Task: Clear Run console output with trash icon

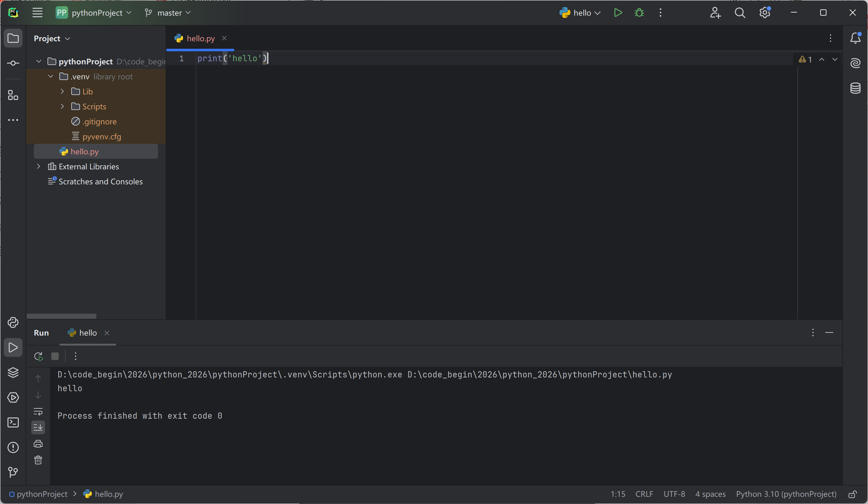Action: (38, 460)
